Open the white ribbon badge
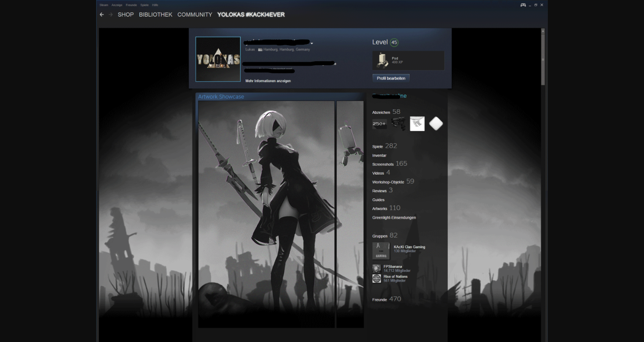The image size is (644, 342). [417, 124]
